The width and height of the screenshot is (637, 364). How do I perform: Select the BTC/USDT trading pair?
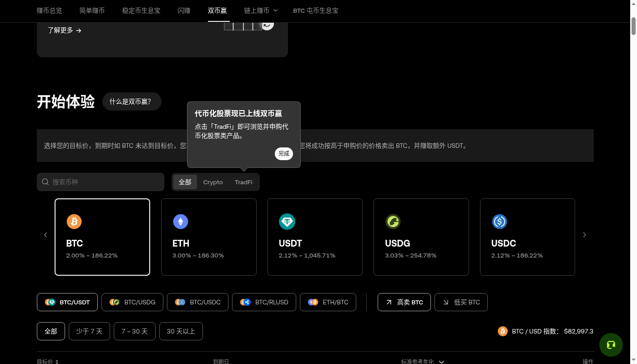pos(67,302)
